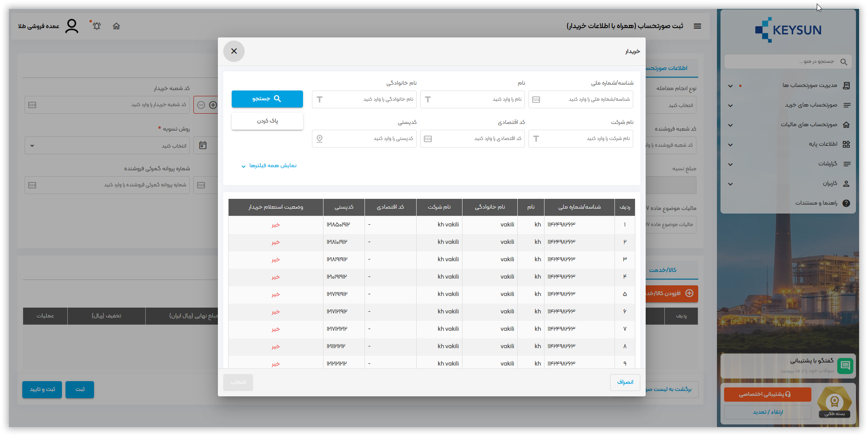Click the مدیریت صورتحساب ها document icon
The width and height of the screenshot is (868, 436).
point(847,86)
